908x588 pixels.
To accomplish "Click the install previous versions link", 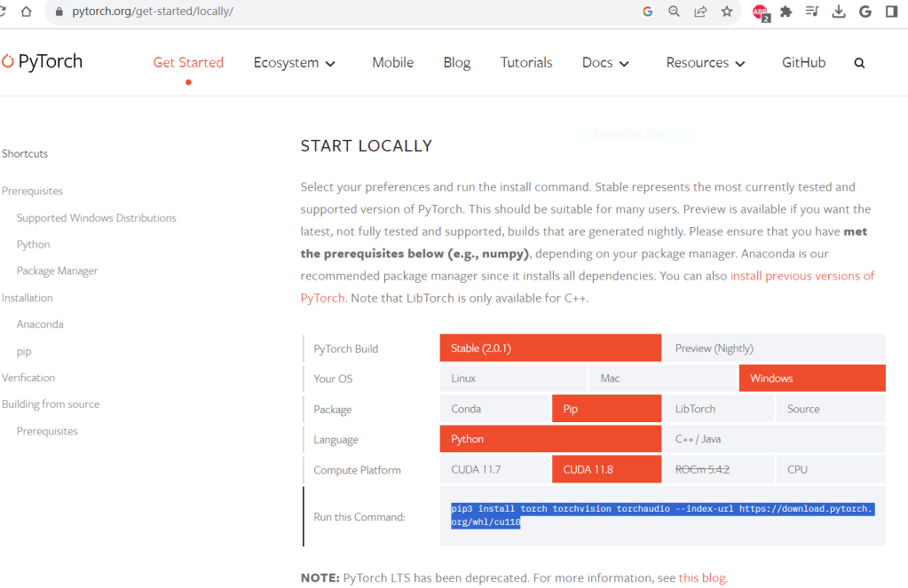I will point(801,276).
